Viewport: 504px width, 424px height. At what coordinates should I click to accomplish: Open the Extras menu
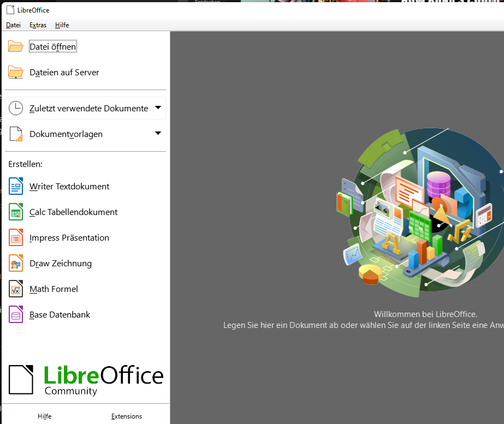[37, 25]
